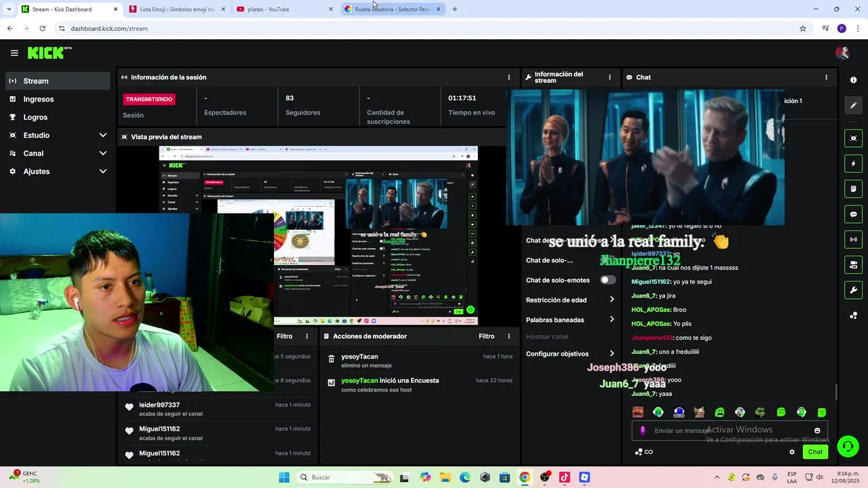Click the lightning bolt quick actions icon
868x488 pixels.
click(x=853, y=163)
